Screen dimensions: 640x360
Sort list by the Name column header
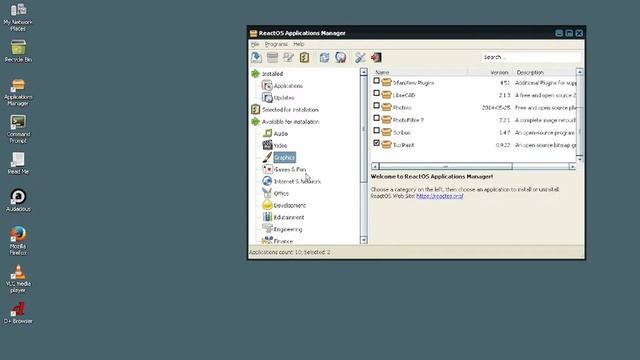tap(419, 72)
